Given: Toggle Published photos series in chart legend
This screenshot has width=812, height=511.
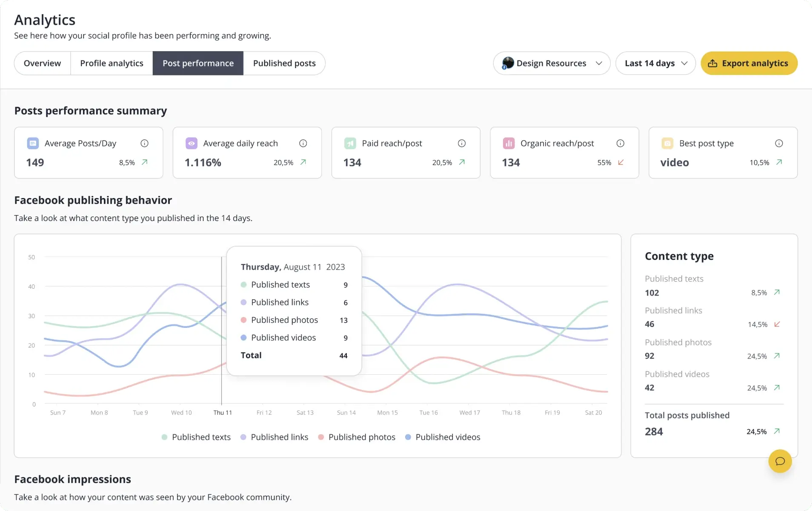Looking at the screenshot, I should [357, 437].
